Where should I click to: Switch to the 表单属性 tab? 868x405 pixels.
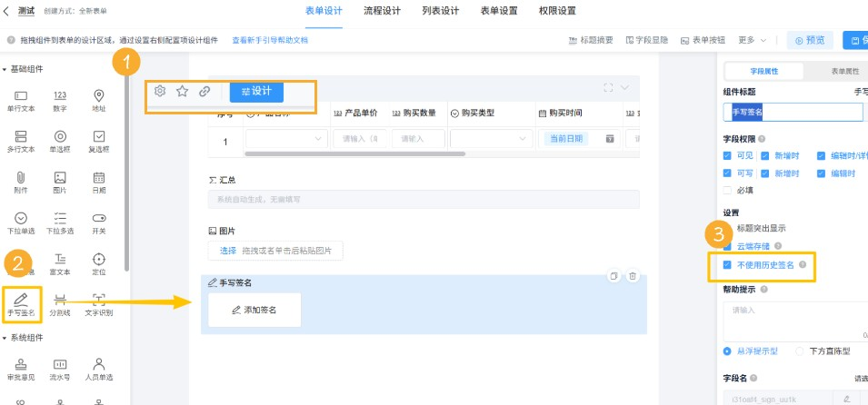pyautogui.click(x=831, y=72)
